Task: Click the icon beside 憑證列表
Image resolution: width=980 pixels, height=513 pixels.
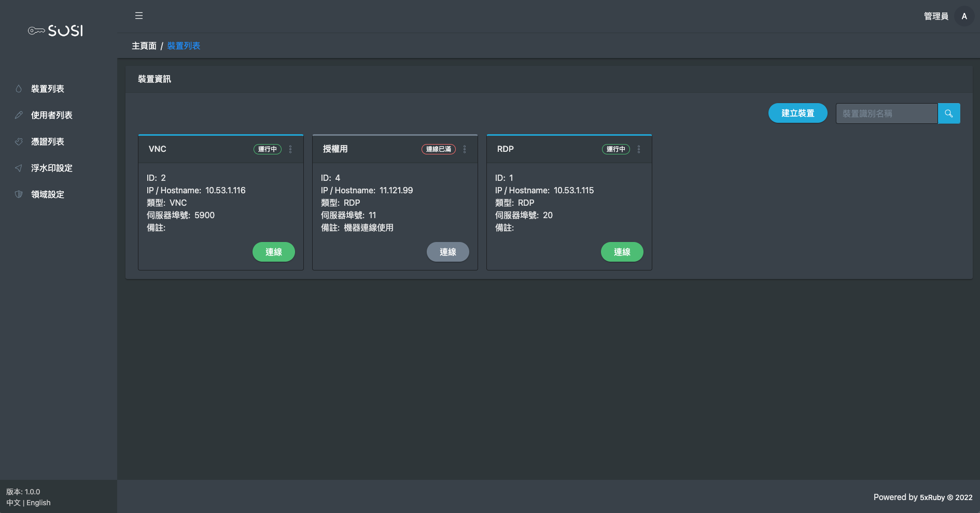Action: tap(19, 141)
